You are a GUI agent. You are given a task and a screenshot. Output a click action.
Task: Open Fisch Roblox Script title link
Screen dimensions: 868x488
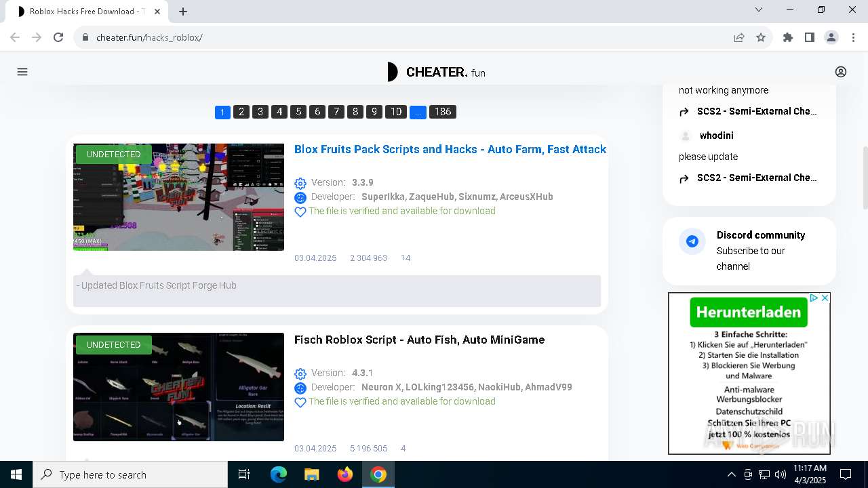[x=420, y=340]
